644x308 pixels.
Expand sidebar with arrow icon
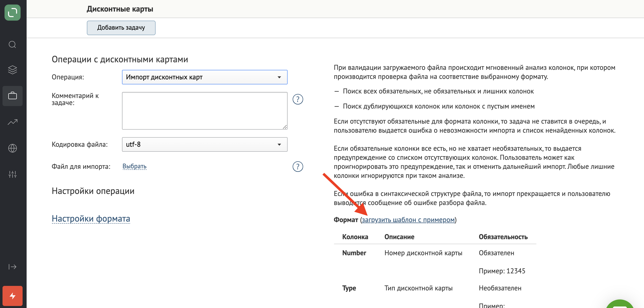click(x=13, y=267)
